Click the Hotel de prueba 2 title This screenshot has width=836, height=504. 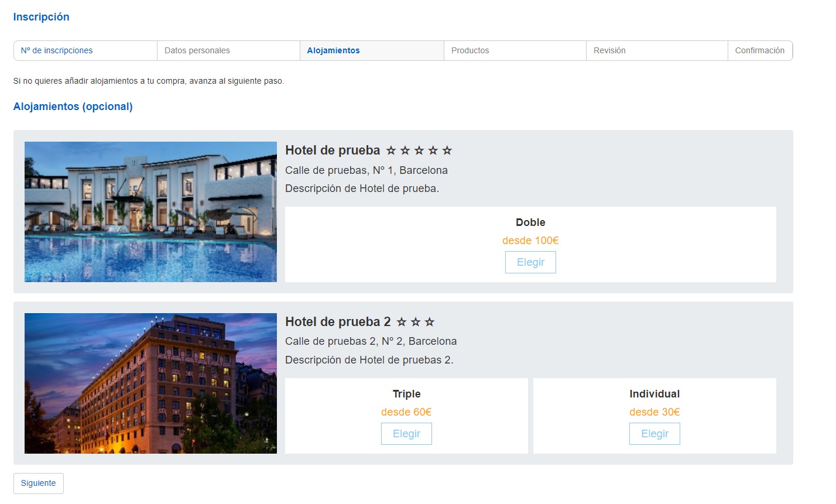338,322
